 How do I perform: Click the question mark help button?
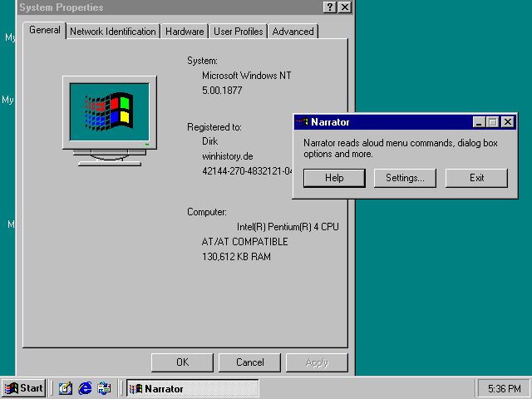click(x=330, y=7)
